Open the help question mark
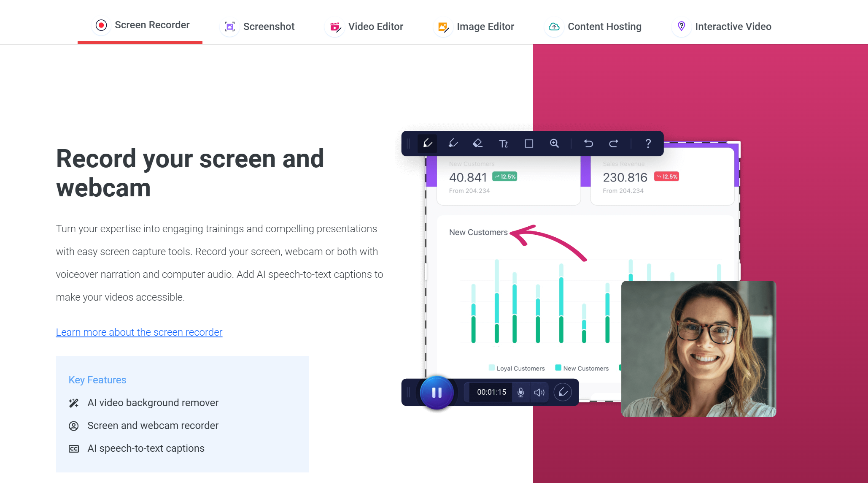Screen dimensions: 868x483 648,144
